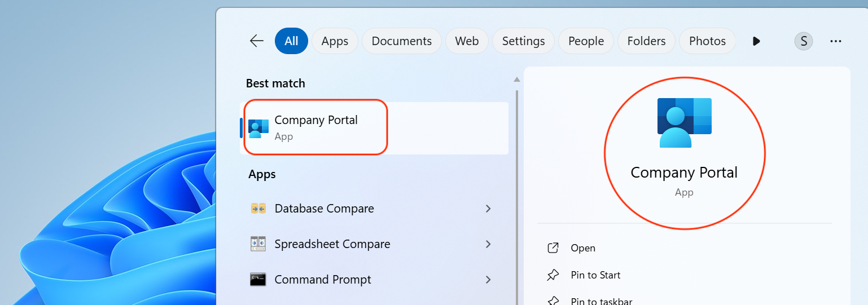Expand Database Compare chevron
This screenshot has height=305, width=868.
click(488, 209)
